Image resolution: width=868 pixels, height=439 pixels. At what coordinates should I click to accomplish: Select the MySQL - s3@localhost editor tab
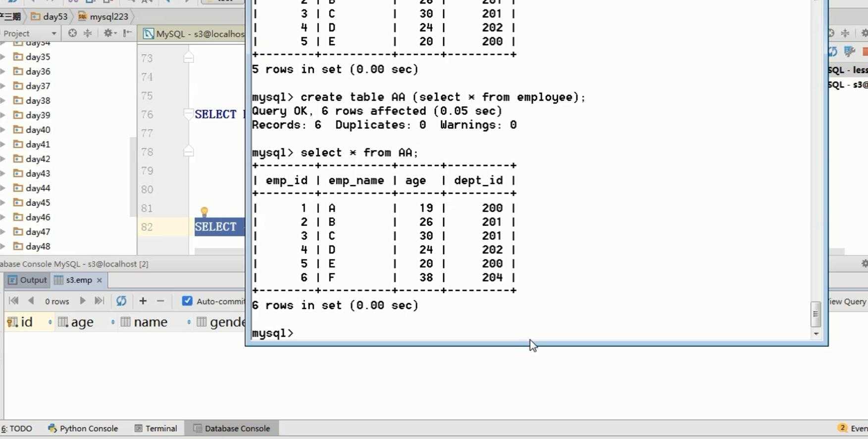click(x=194, y=34)
